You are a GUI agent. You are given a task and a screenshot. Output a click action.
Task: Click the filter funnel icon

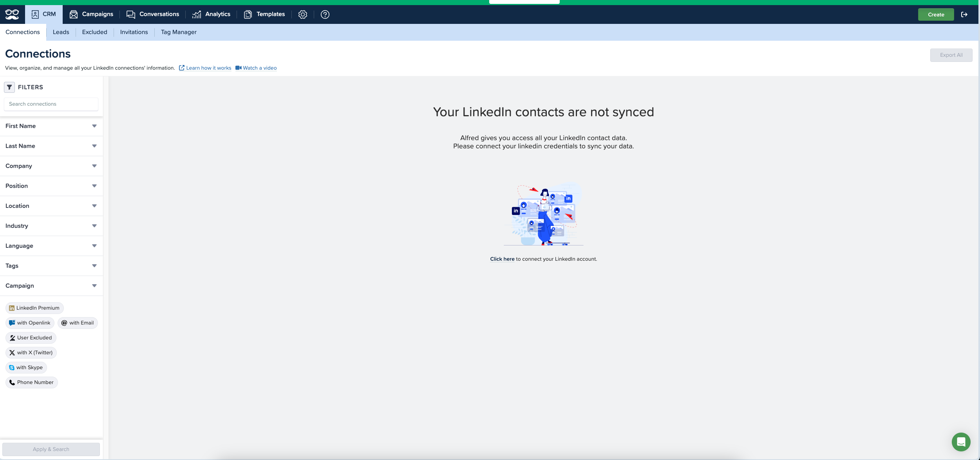pos(9,87)
